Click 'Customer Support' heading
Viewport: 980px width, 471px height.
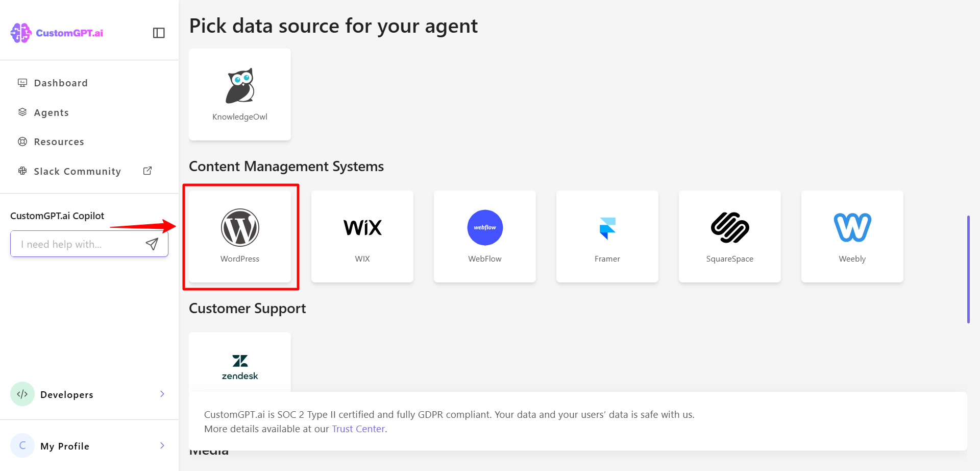coord(248,309)
